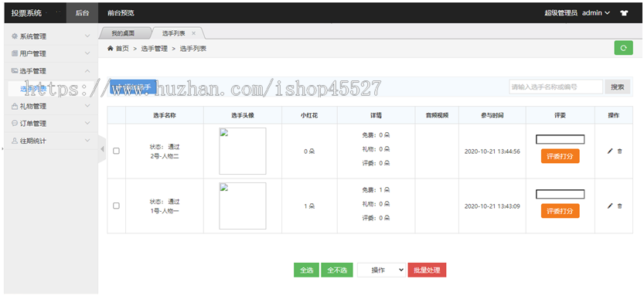Click the 搜索 button

617,87
